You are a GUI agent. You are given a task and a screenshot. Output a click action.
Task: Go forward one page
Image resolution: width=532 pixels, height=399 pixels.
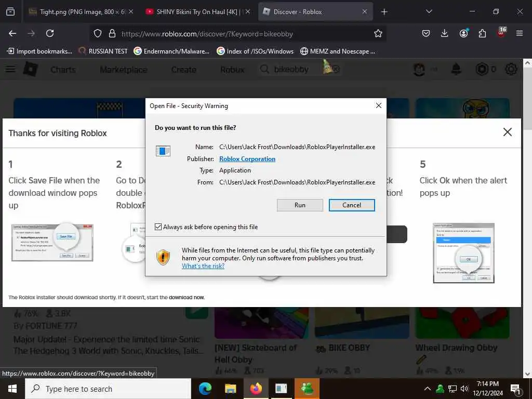point(31,33)
